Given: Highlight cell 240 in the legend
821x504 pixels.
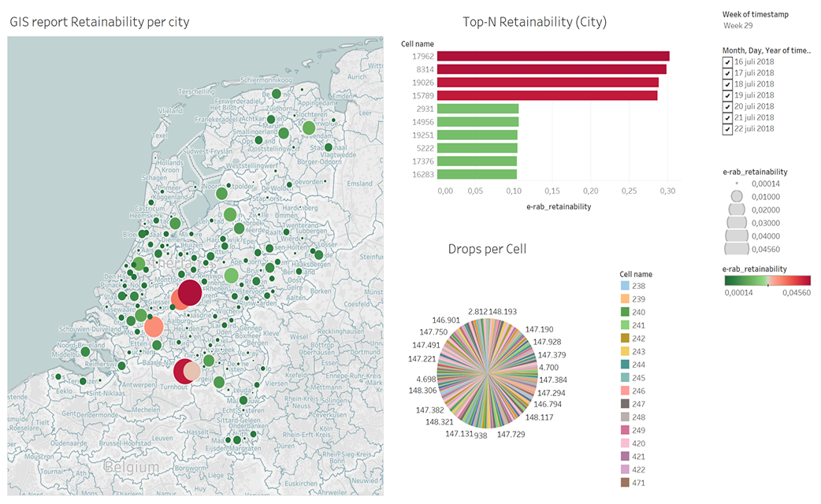Looking at the screenshot, I should [625, 312].
